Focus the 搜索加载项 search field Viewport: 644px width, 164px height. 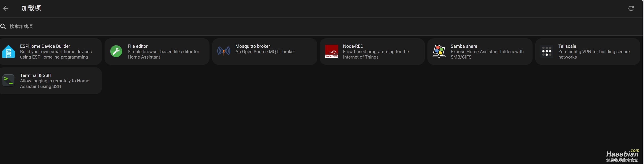[x=321, y=27]
